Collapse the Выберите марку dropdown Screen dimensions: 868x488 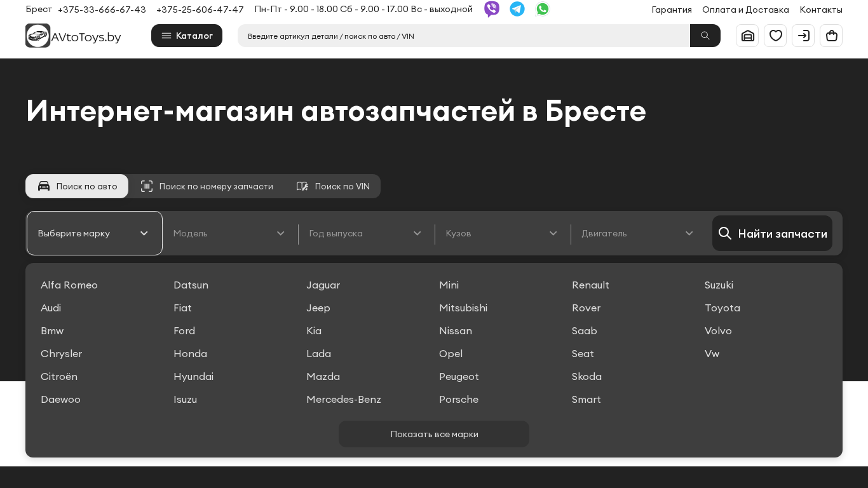coord(95,233)
